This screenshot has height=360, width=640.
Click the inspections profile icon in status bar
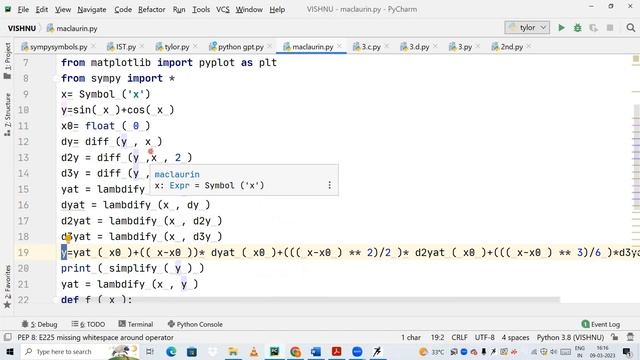pyautogui.click(x=631, y=337)
